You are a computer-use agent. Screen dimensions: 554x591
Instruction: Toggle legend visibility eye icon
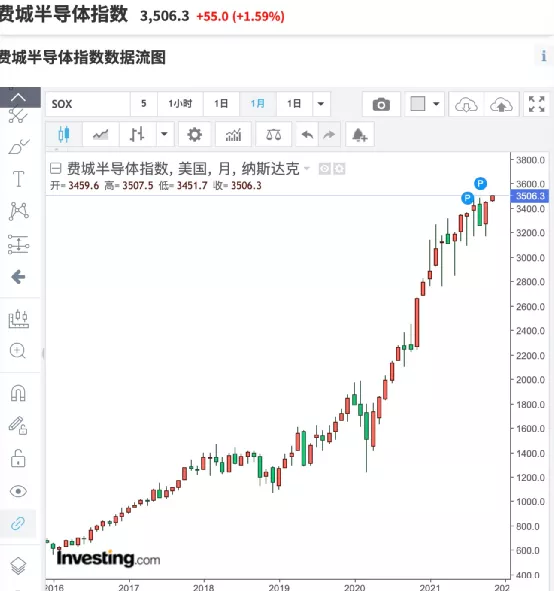(x=324, y=168)
